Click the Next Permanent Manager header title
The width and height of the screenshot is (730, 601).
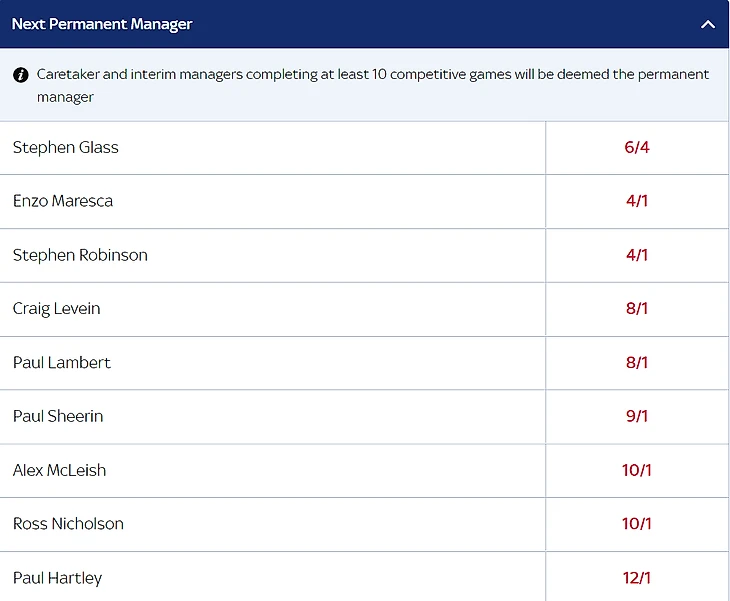pos(102,24)
